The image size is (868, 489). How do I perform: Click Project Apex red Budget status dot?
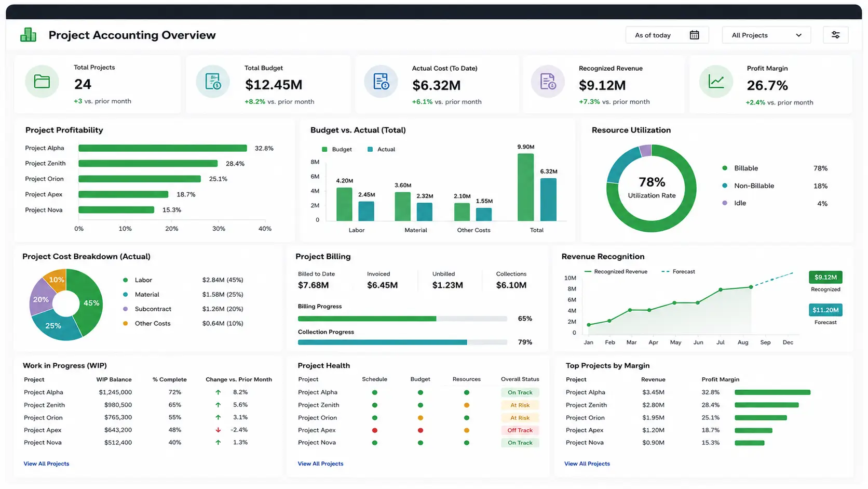coord(421,430)
